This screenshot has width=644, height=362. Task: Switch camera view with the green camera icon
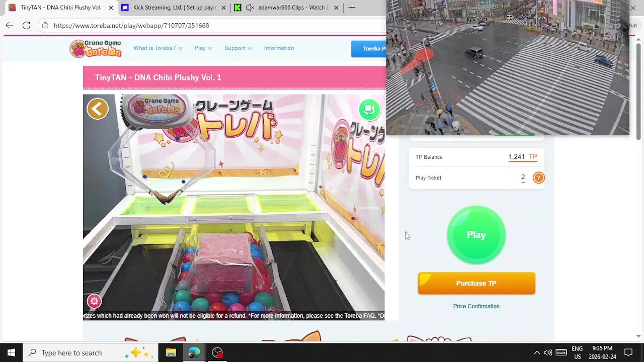click(x=369, y=109)
